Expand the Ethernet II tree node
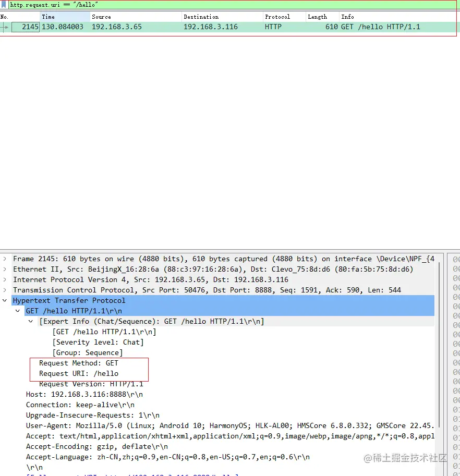Viewport: 460px width, 476px height. click(5, 269)
